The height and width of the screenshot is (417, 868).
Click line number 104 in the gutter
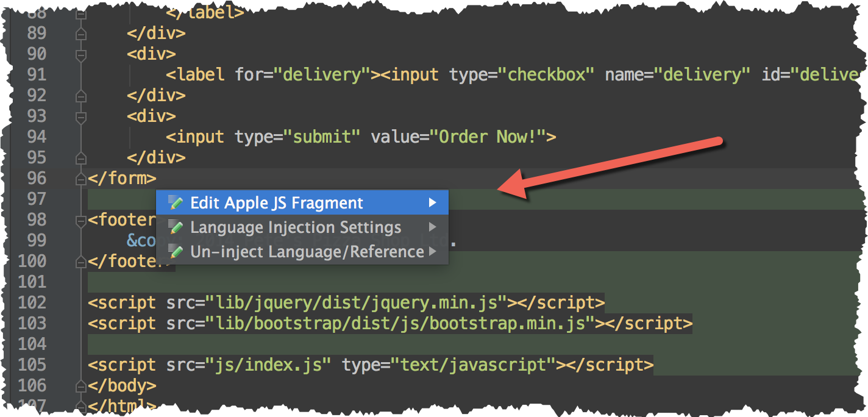click(32, 344)
